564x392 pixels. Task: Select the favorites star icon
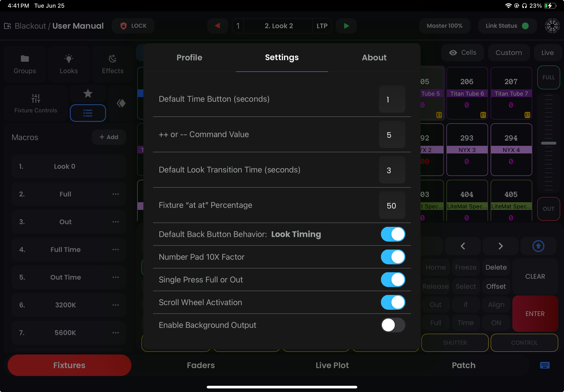tap(88, 94)
